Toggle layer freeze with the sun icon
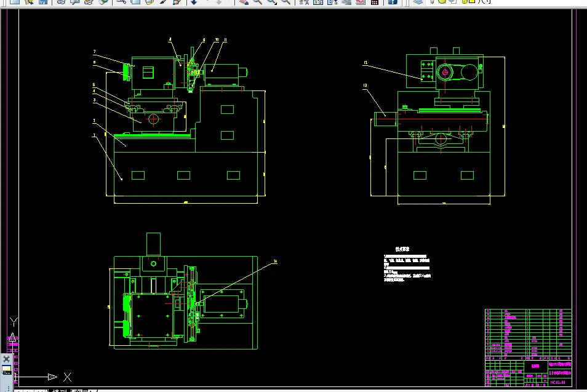 442,1
